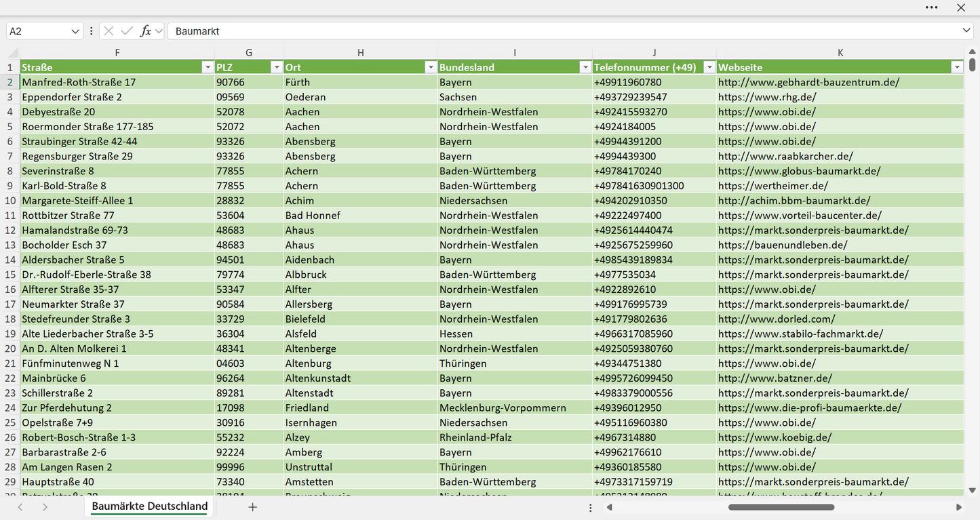Viewport: 980px width, 520px height.
Task: Select row 12 header
Action: click(x=10, y=230)
